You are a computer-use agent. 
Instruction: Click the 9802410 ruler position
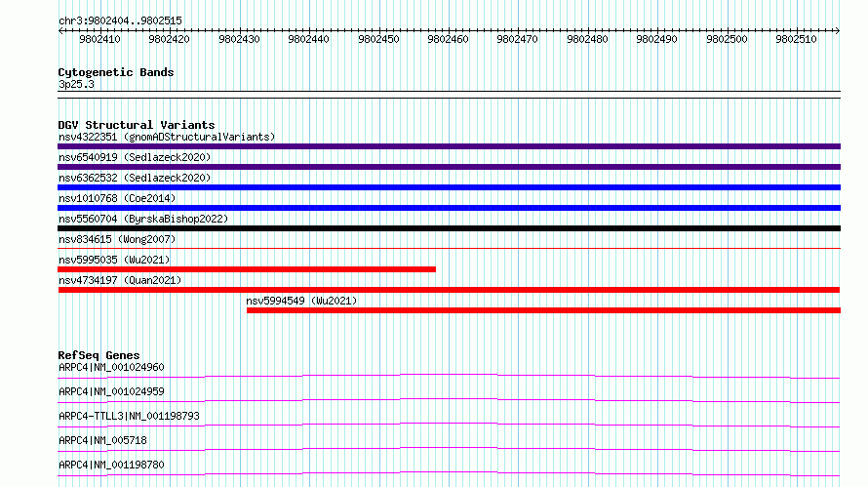(x=99, y=39)
